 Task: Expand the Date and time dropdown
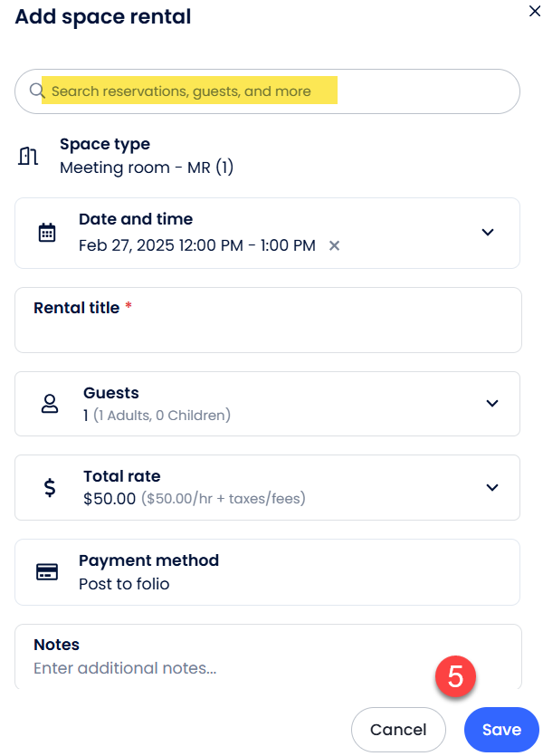pyautogui.click(x=488, y=233)
